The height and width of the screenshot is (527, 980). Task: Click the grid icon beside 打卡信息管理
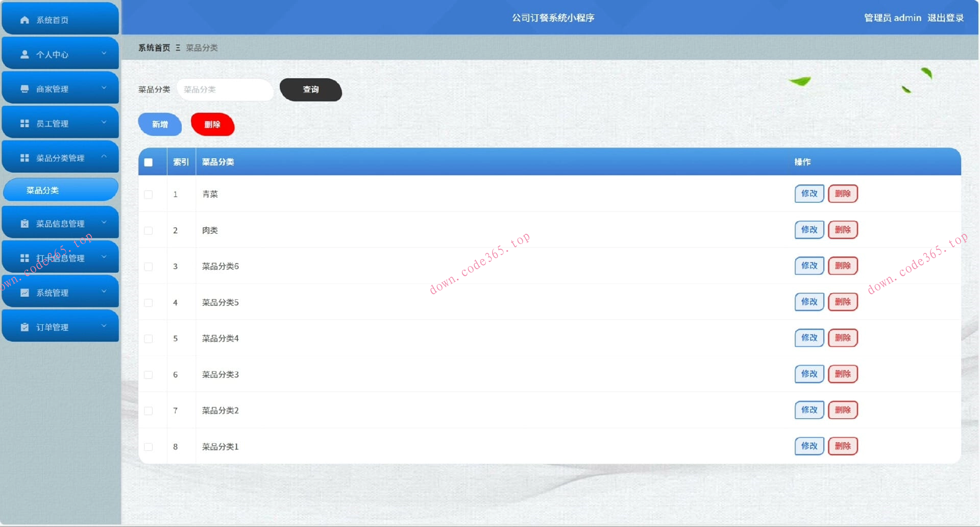click(24, 258)
